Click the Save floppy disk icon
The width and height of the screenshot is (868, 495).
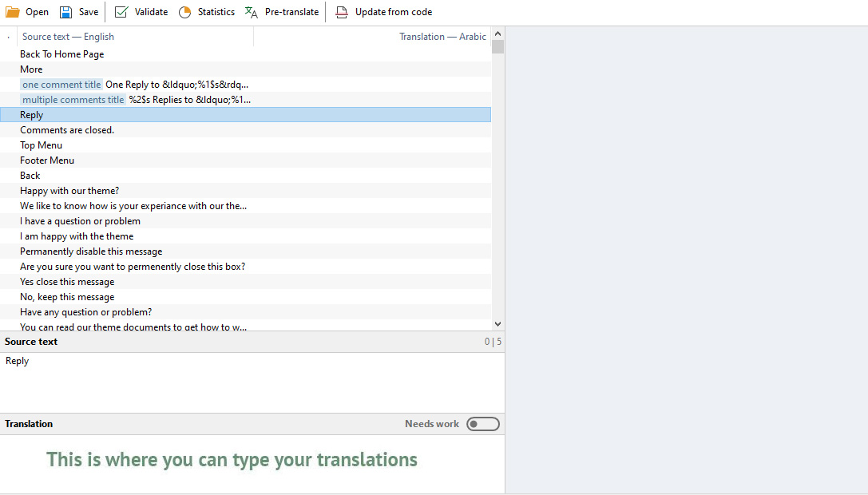click(x=66, y=12)
